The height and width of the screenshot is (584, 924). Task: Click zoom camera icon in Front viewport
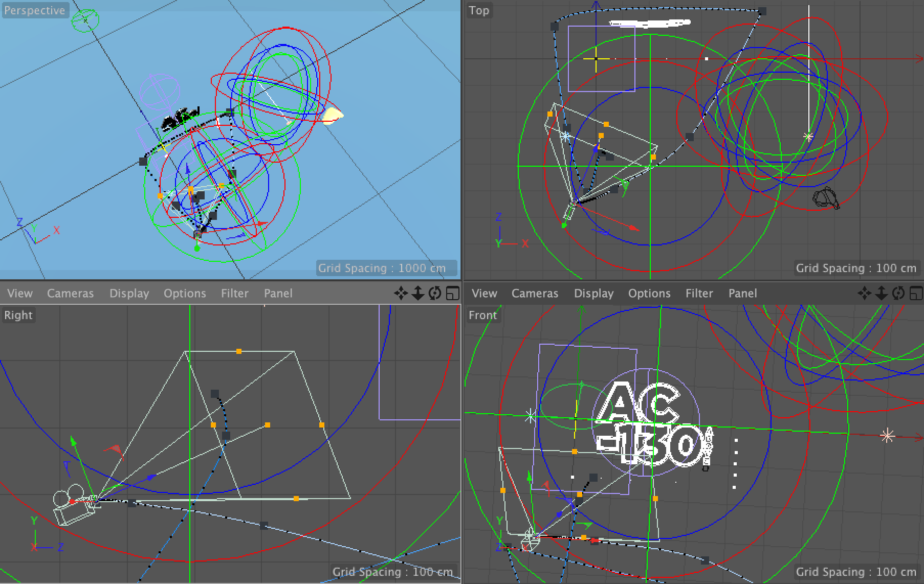[882, 293]
